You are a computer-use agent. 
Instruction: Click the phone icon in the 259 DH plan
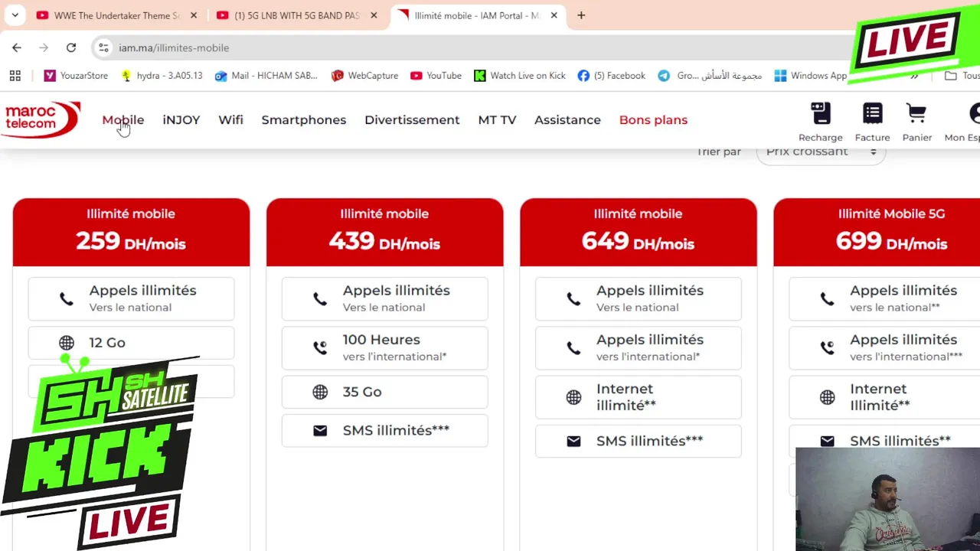click(x=67, y=299)
